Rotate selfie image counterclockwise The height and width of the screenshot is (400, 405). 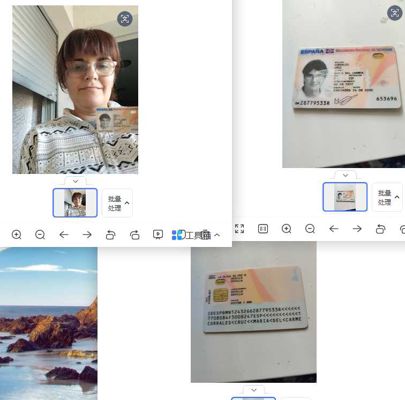click(x=110, y=235)
